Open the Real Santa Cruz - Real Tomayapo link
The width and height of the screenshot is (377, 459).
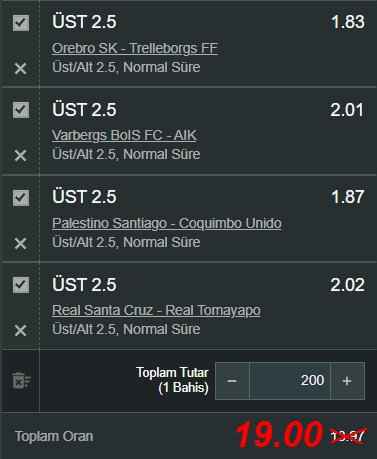156,311
